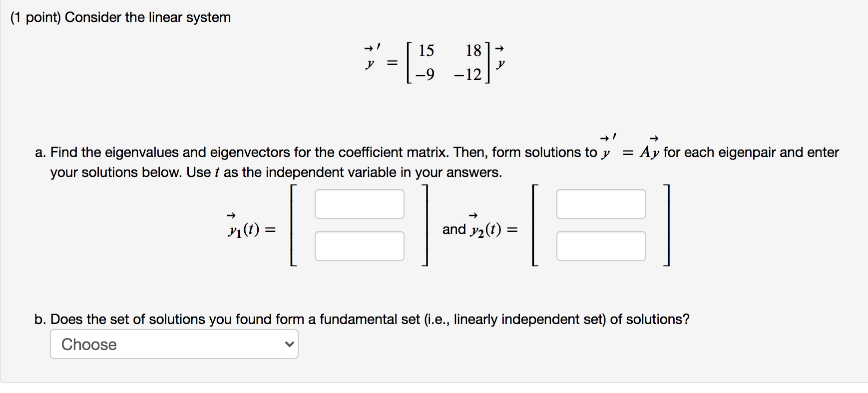Select the upper entry box in the right bracket
Screen dimensions: 868x393
click(x=601, y=204)
